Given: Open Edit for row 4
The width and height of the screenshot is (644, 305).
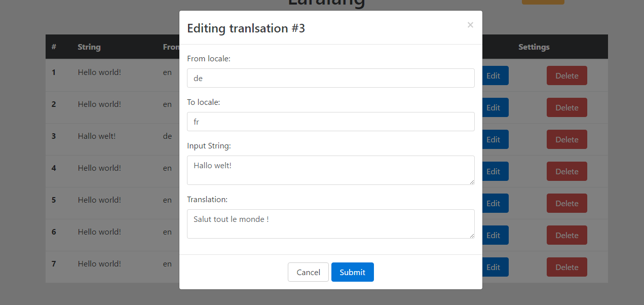Looking at the screenshot, I should (495, 171).
